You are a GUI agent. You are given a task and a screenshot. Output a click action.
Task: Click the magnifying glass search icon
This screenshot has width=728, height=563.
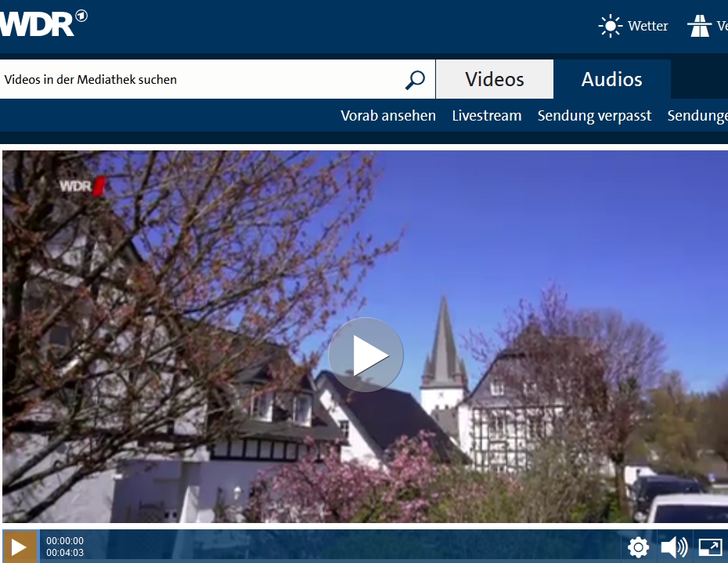click(415, 79)
